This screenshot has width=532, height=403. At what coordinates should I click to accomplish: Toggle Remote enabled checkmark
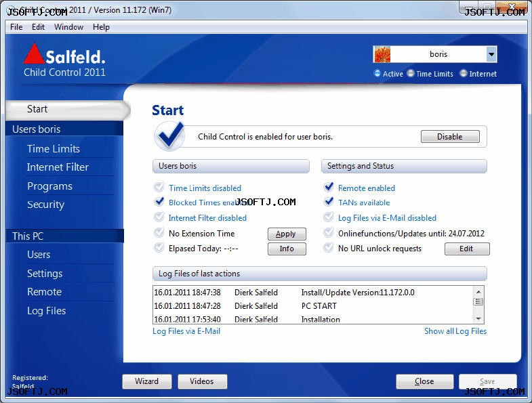click(x=329, y=187)
